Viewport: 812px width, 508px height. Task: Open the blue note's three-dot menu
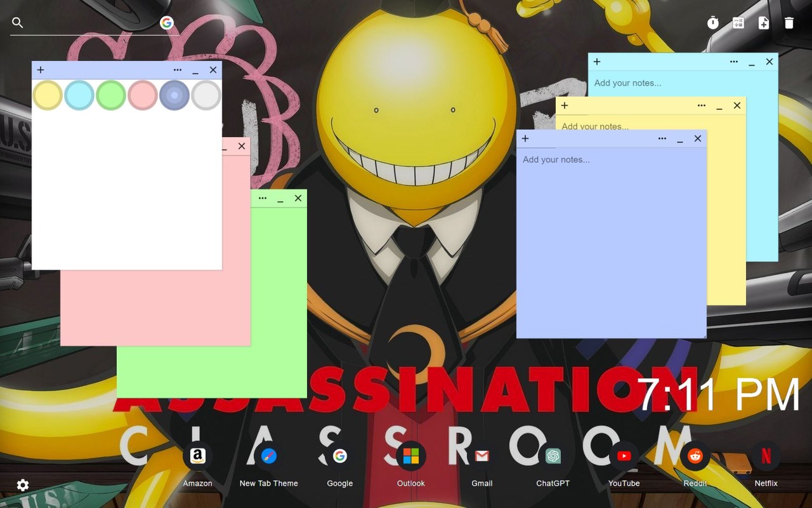point(662,138)
